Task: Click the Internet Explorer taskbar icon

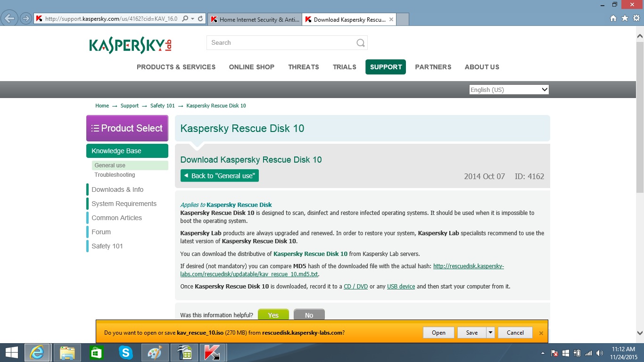Action: [37, 353]
